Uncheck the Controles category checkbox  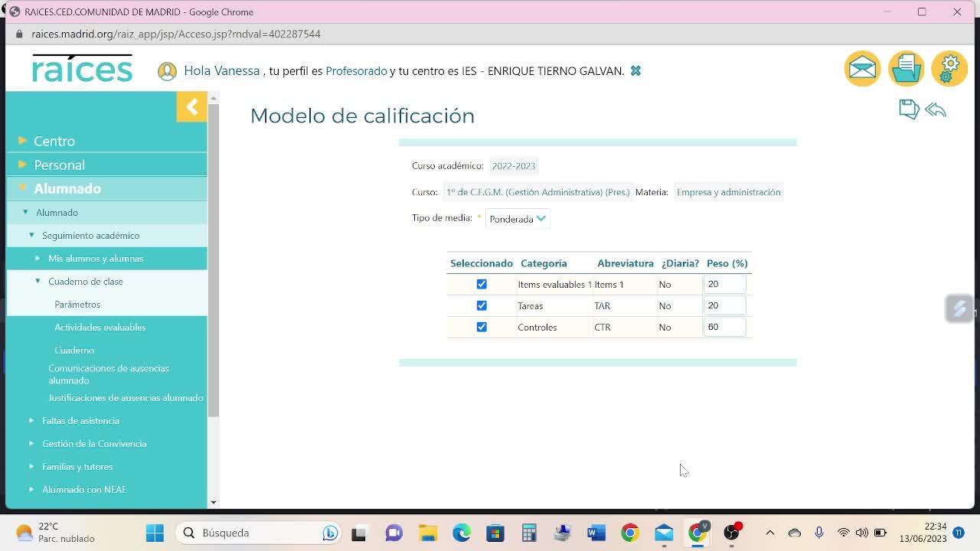coord(482,327)
